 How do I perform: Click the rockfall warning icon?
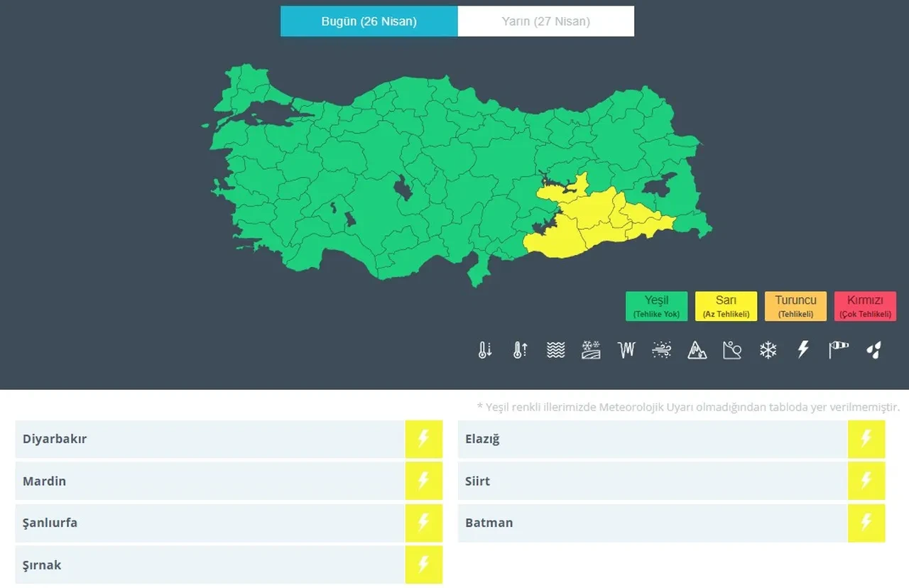tap(732, 349)
